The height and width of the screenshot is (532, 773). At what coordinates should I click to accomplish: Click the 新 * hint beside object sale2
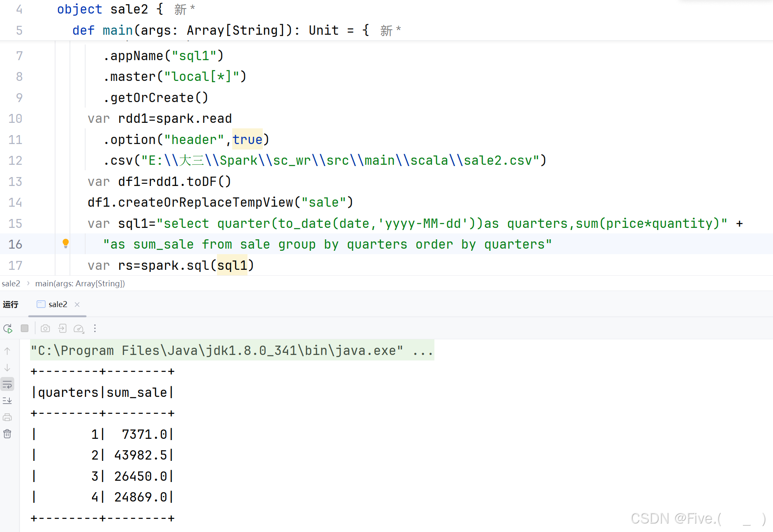point(184,9)
